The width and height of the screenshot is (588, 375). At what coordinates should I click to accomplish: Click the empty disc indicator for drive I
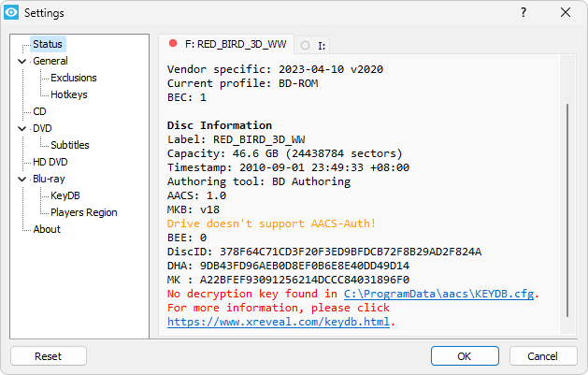coord(306,46)
